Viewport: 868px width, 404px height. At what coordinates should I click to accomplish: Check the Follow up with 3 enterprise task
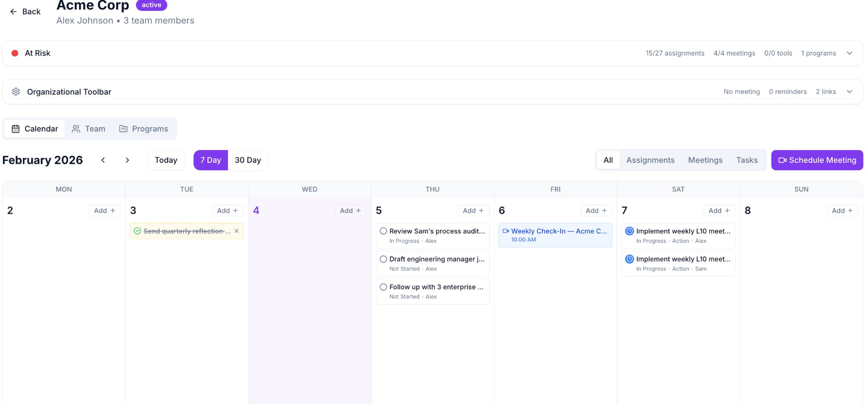(x=383, y=287)
